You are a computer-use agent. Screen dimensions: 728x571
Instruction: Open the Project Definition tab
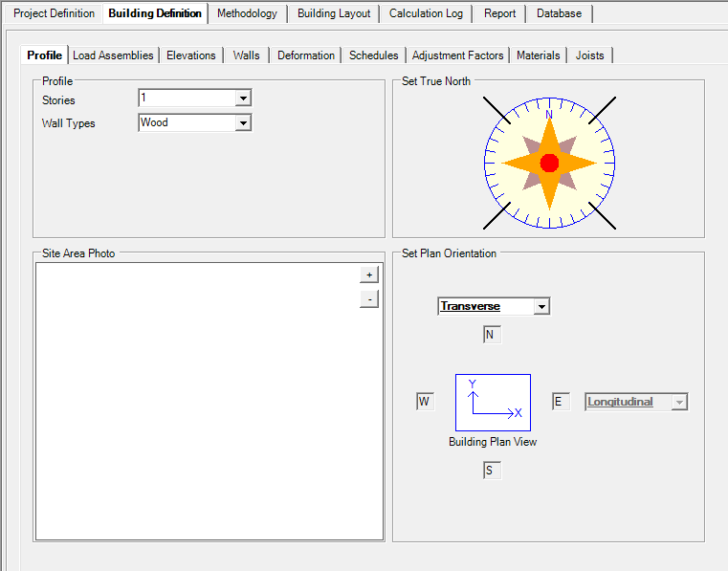(x=54, y=13)
